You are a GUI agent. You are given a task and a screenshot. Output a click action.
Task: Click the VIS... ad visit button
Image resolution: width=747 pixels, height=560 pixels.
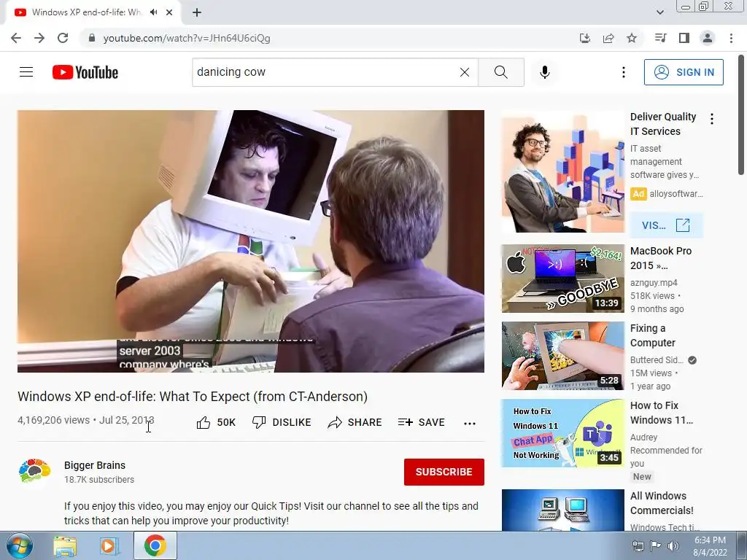(x=666, y=225)
